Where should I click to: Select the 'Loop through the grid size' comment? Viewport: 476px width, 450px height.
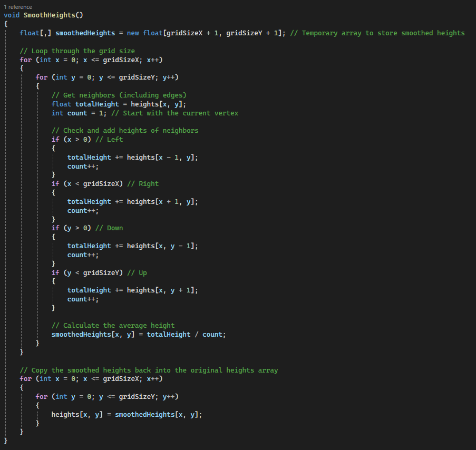click(x=77, y=51)
